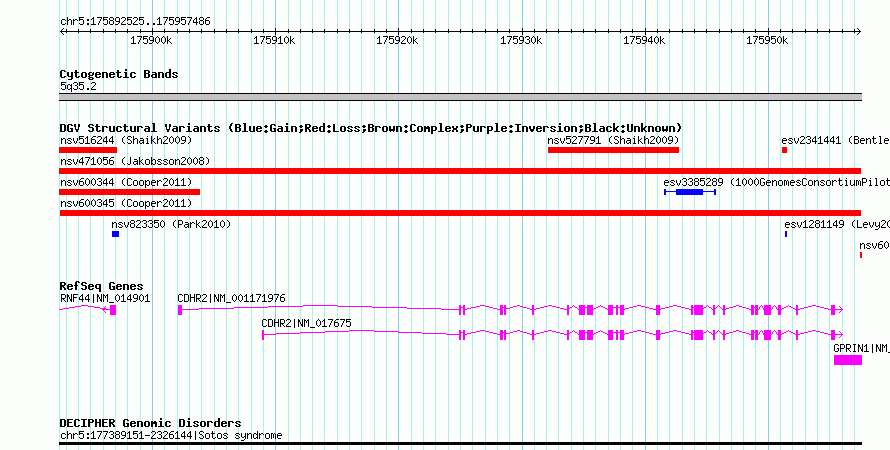Open the nsv823350 (Park2010) label
The image size is (890, 450).
click(171, 224)
